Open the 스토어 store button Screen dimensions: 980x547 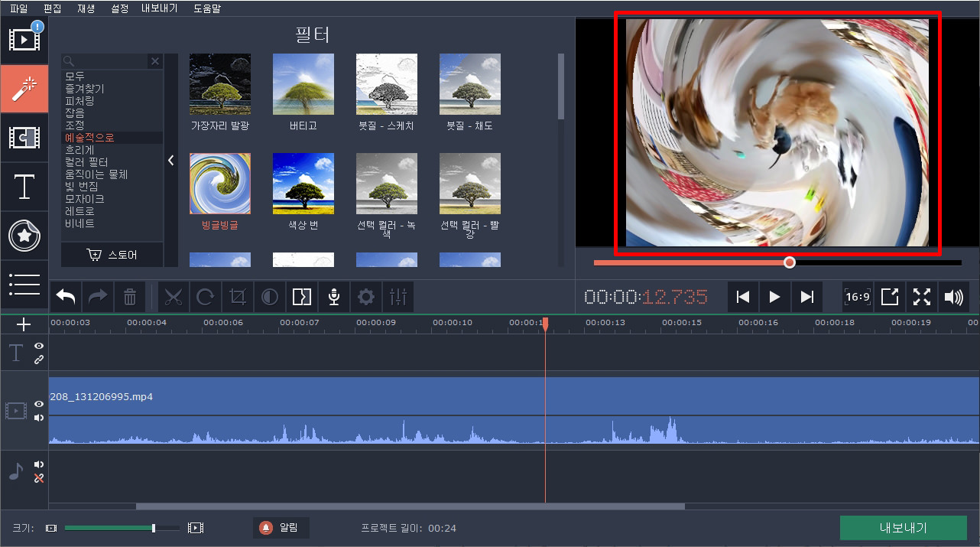tap(112, 255)
